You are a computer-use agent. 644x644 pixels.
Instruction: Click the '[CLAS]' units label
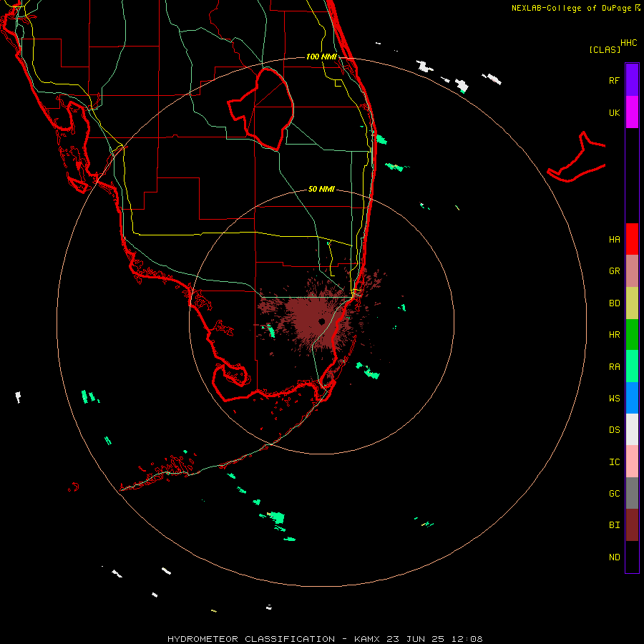click(605, 49)
